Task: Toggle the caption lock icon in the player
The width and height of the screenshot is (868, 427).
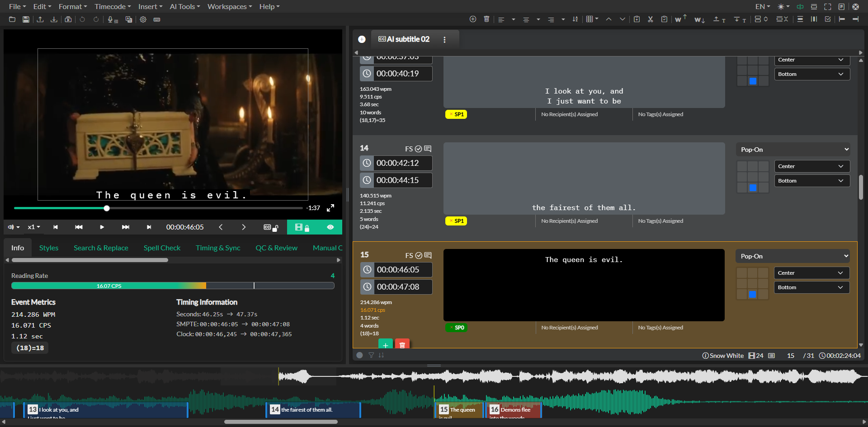Action: (x=271, y=227)
